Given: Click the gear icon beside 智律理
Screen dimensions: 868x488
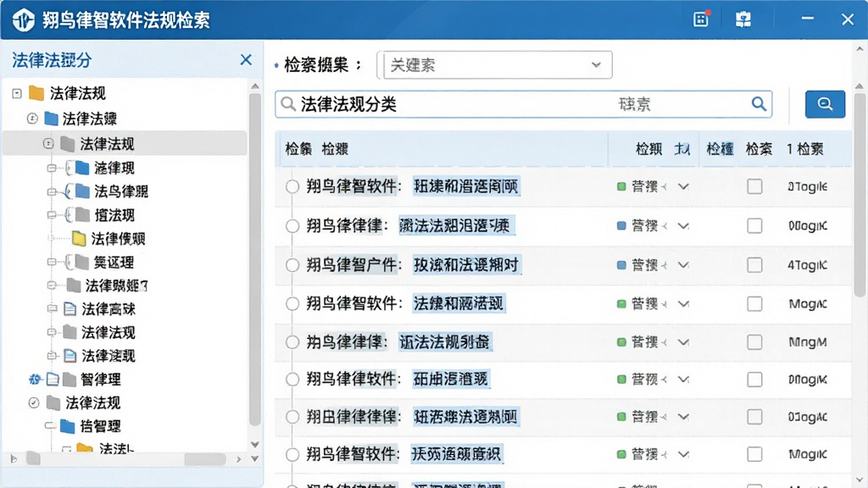Looking at the screenshot, I should 35,379.
